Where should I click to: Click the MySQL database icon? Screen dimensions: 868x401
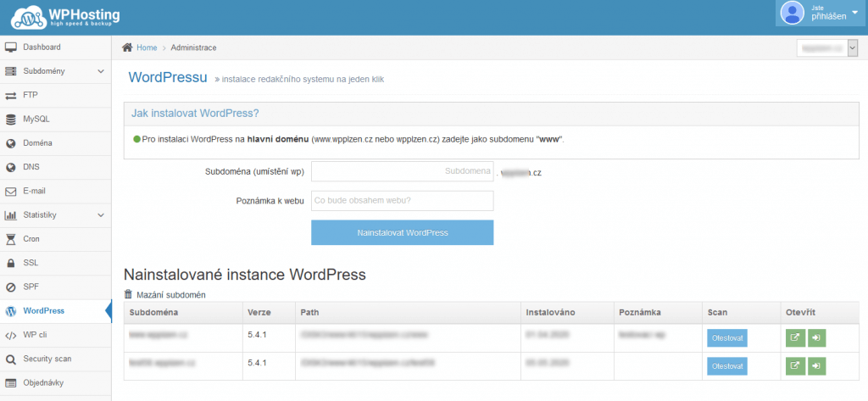click(10, 120)
